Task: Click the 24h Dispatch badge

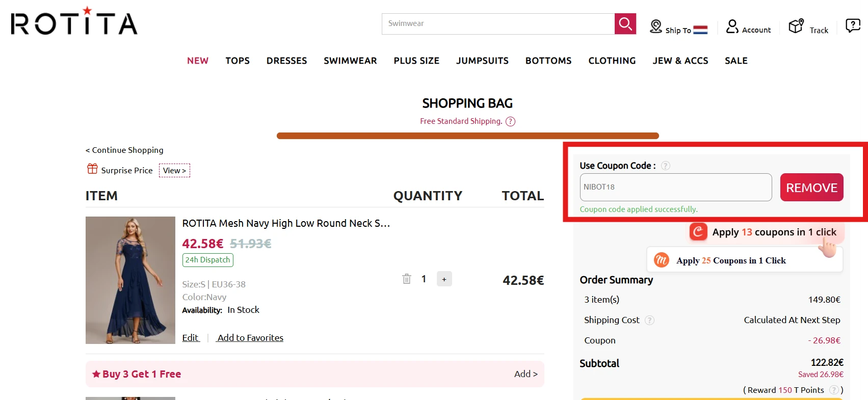Action: pyautogui.click(x=208, y=260)
